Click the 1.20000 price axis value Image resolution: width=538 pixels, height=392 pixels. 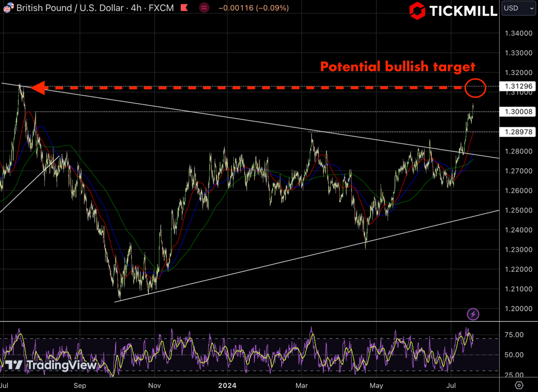(x=518, y=309)
